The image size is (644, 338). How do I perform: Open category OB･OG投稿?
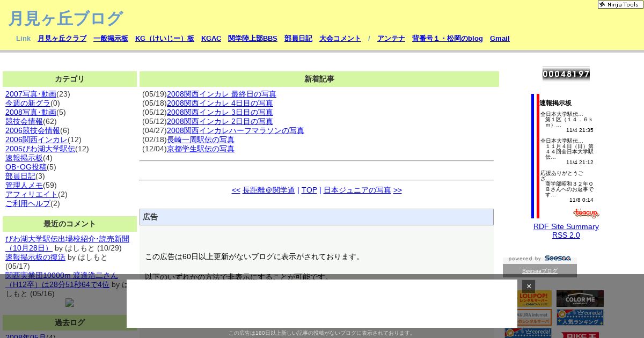(26, 167)
